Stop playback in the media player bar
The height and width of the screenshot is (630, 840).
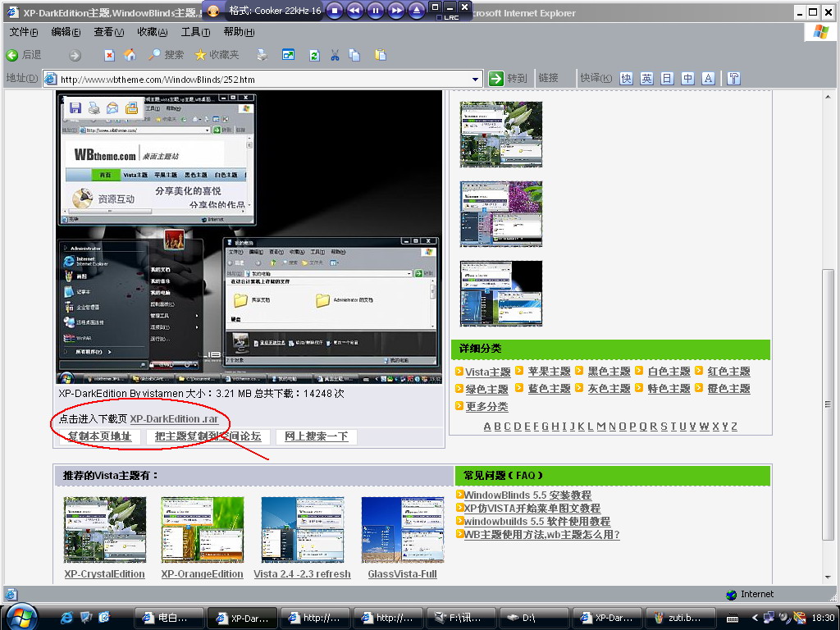pos(334,11)
